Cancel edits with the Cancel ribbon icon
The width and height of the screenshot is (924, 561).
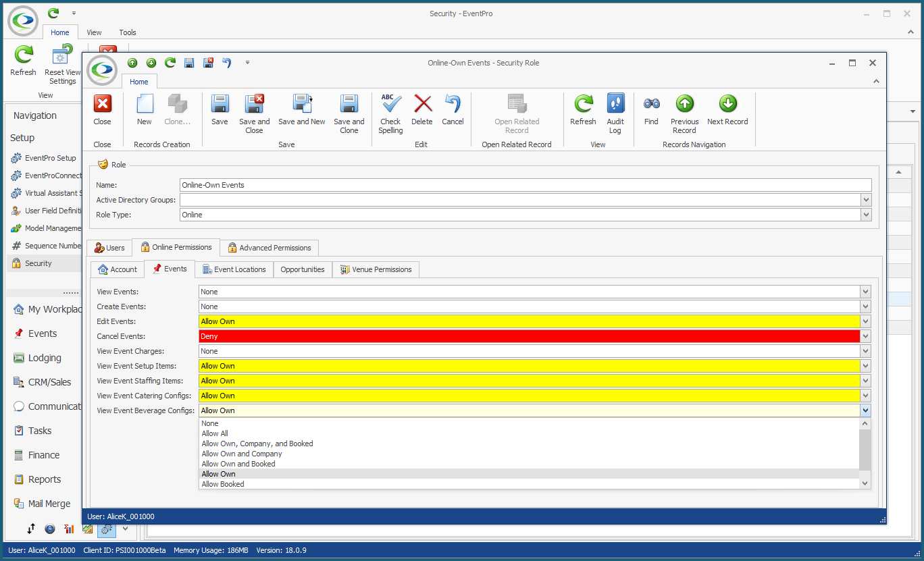453,110
